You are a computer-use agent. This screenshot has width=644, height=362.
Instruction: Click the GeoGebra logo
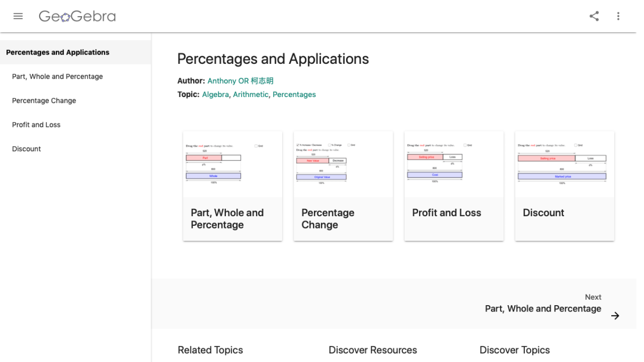(x=76, y=16)
